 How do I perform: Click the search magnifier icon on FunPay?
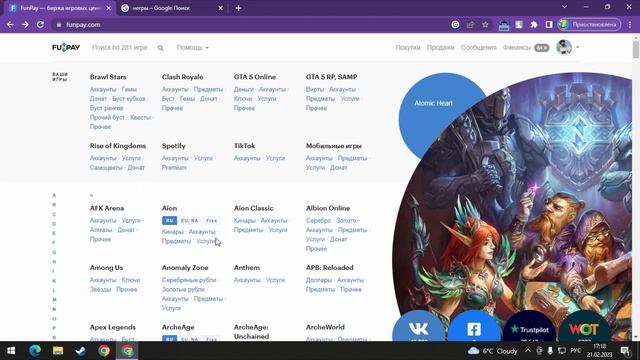click(160, 48)
